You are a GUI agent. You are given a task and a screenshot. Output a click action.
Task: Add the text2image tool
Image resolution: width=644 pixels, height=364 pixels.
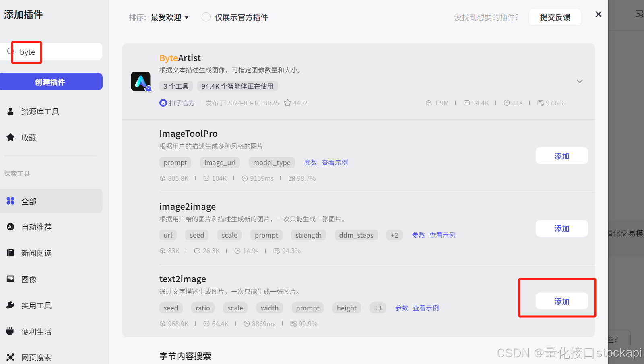click(x=561, y=302)
